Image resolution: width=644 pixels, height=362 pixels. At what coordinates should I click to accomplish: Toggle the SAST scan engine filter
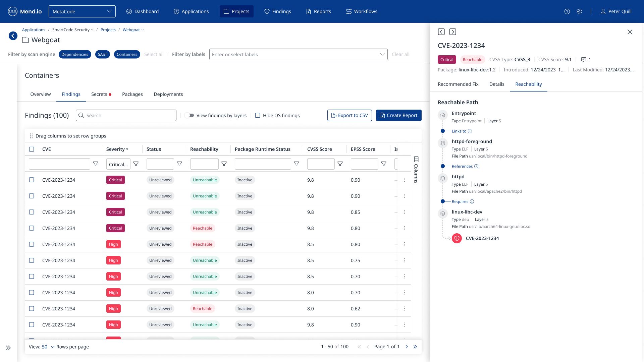click(103, 54)
